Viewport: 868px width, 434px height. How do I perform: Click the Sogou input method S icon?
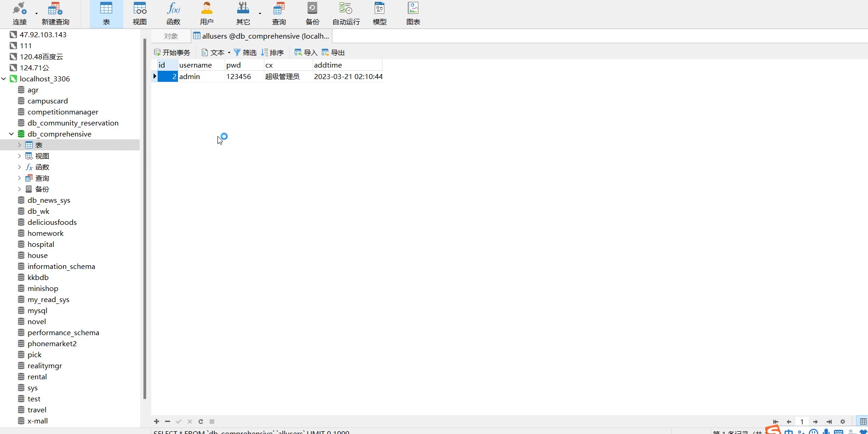click(x=773, y=430)
